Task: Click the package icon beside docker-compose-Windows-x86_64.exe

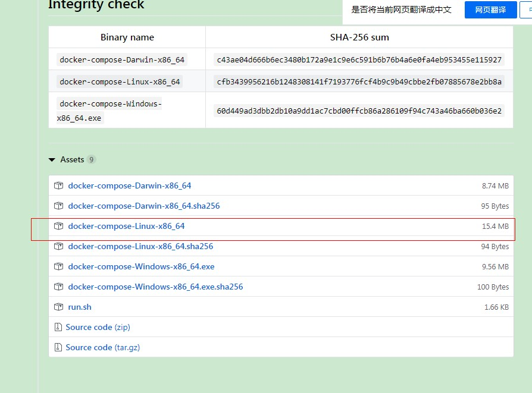Action: pos(58,266)
